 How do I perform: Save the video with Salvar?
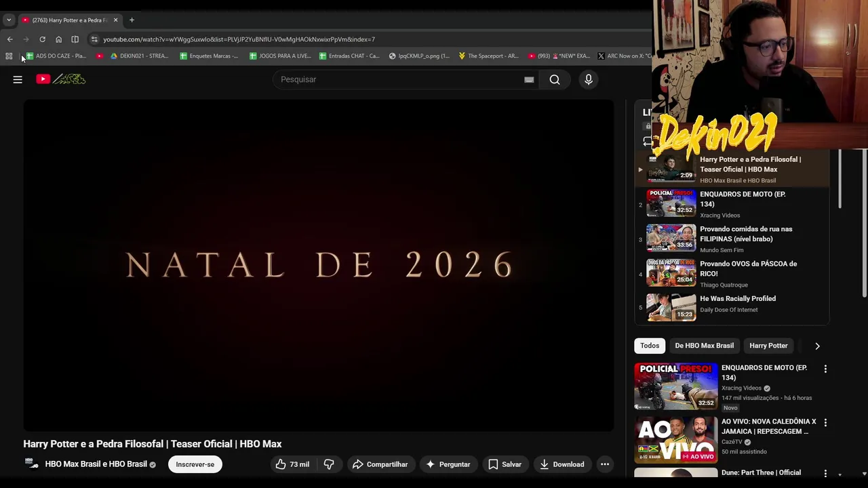point(505,464)
